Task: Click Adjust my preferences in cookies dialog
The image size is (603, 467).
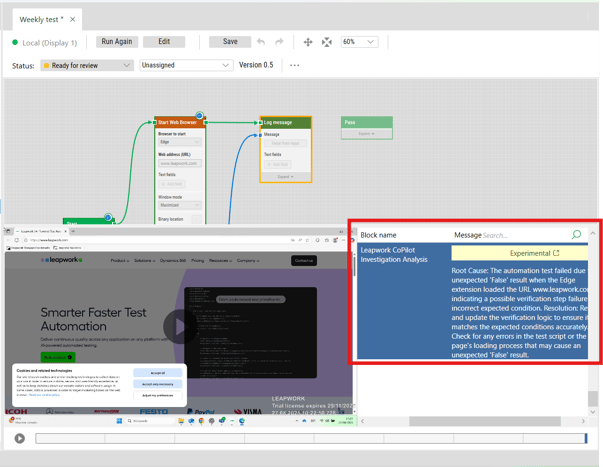Action: [158, 395]
